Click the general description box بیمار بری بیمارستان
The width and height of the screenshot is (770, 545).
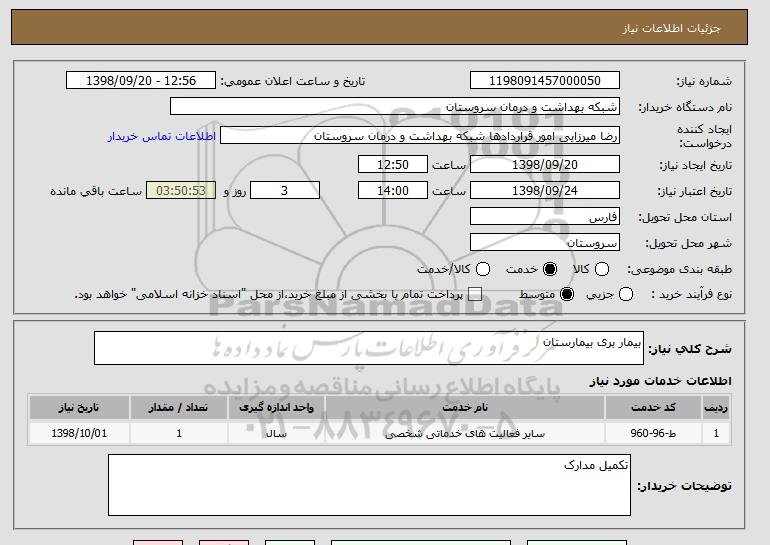[369, 348]
